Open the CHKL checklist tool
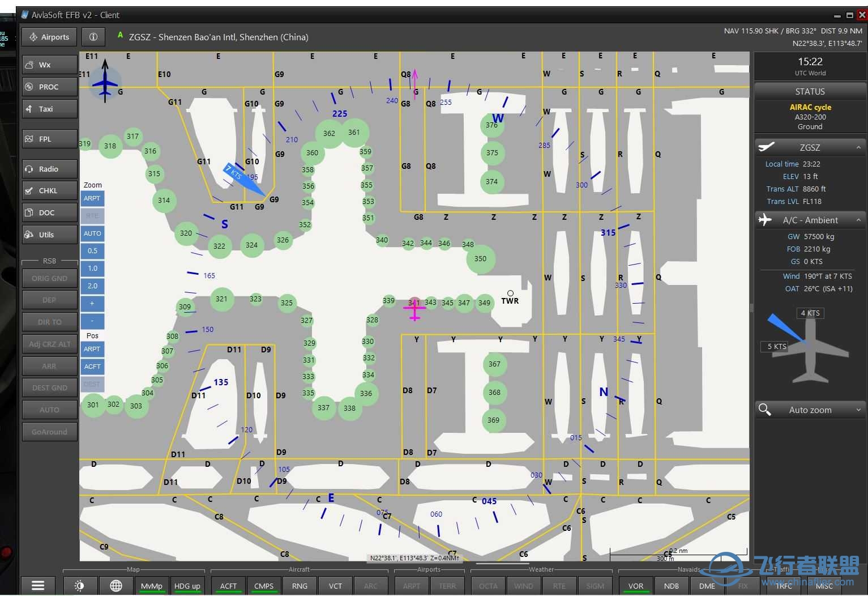This screenshot has width=868, height=596. (x=49, y=190)
